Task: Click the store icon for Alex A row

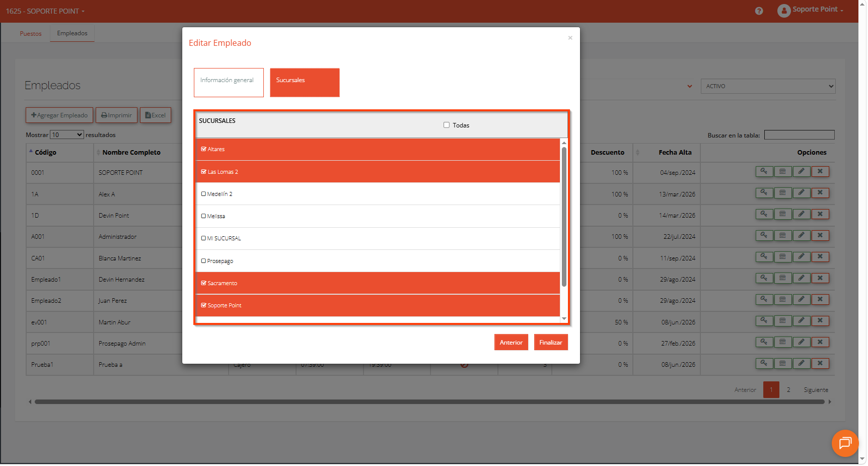Action: (x=782, y=193)
